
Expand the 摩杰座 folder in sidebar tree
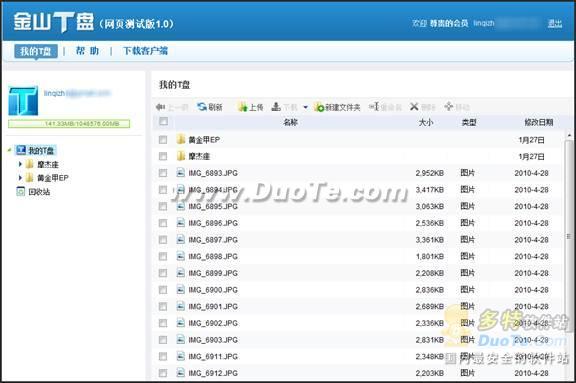(20, 164)
